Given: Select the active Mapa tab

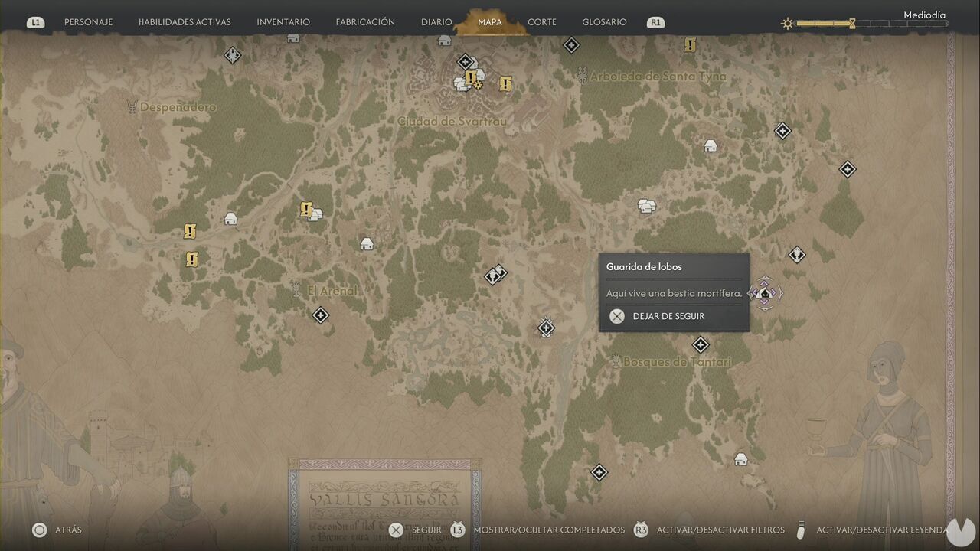Looking at the screenshot, I should [x=490, y=22].
